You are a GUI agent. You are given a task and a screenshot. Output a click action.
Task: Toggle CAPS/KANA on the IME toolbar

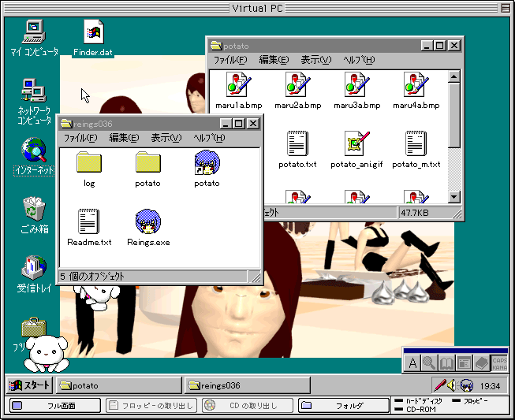(499, 363)
